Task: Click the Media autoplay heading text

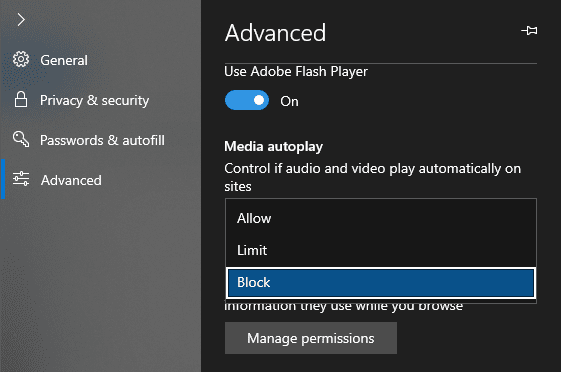Action: coord(273,147)
